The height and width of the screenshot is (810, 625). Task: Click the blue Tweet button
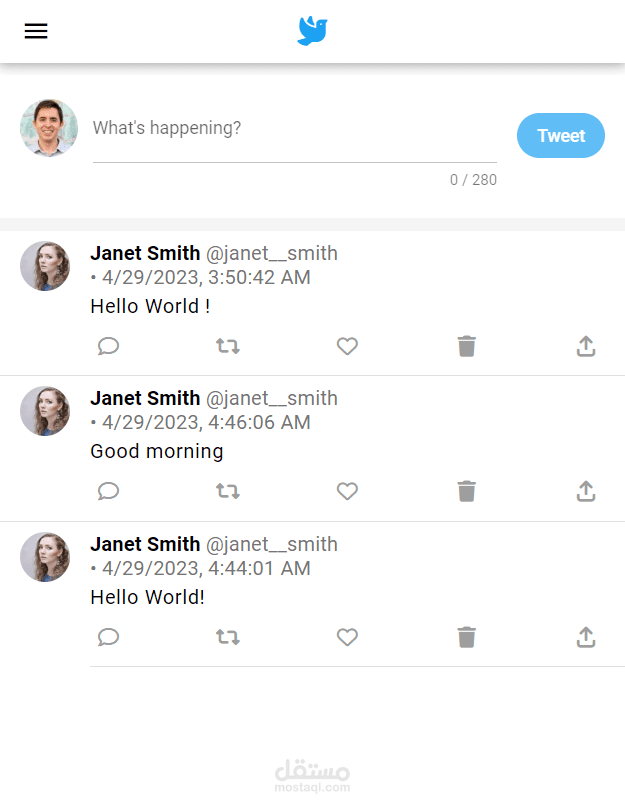pyautogui.click(x=560, y=136)
